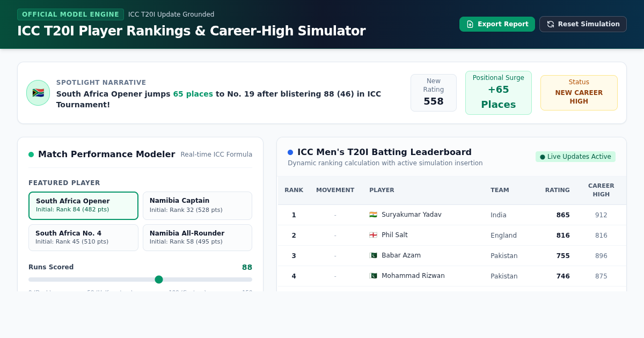
Task: Select Namibia Captain featured player
Action: point(197,205)
